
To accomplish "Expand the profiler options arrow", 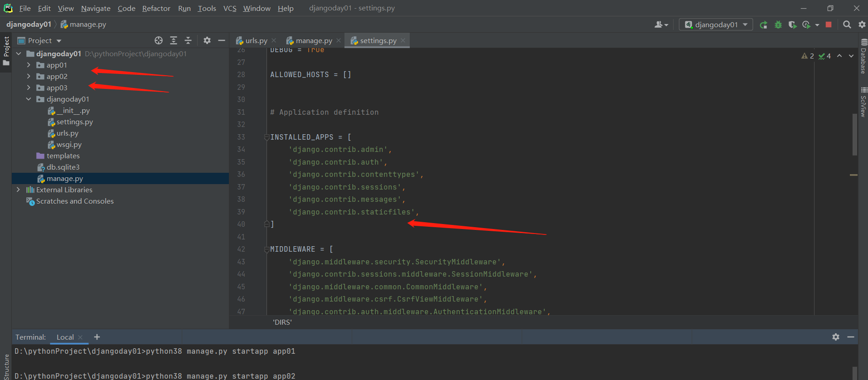I will [817, 25].
